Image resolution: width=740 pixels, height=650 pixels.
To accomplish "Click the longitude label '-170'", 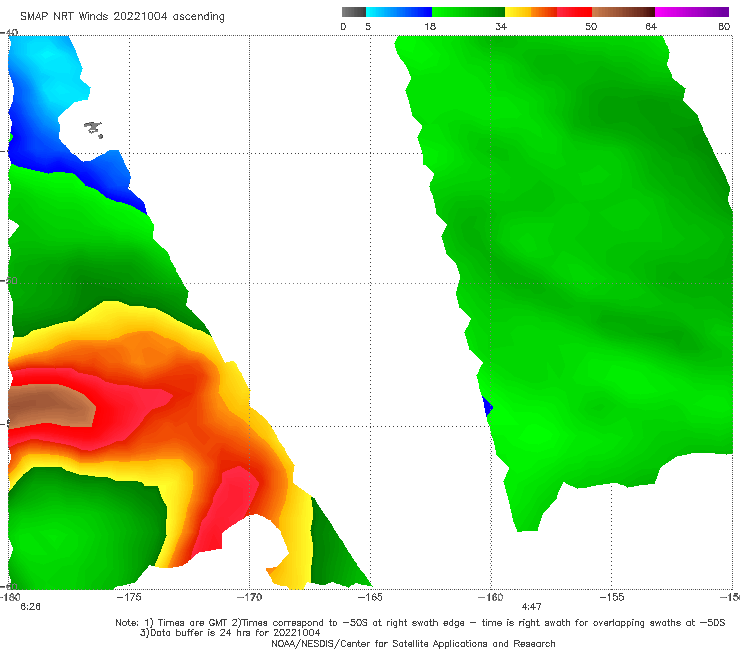I will pyautogui.click(x=249, y=597).
